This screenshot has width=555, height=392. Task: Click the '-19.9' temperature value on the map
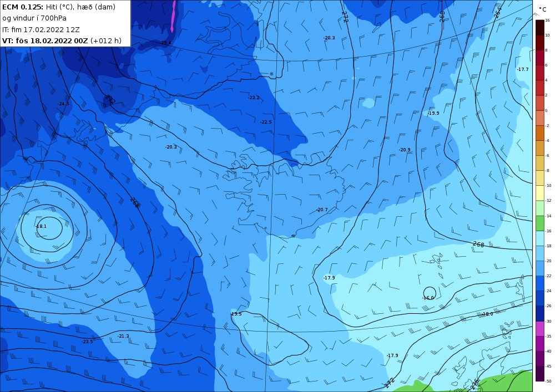[x=433, y=114]
